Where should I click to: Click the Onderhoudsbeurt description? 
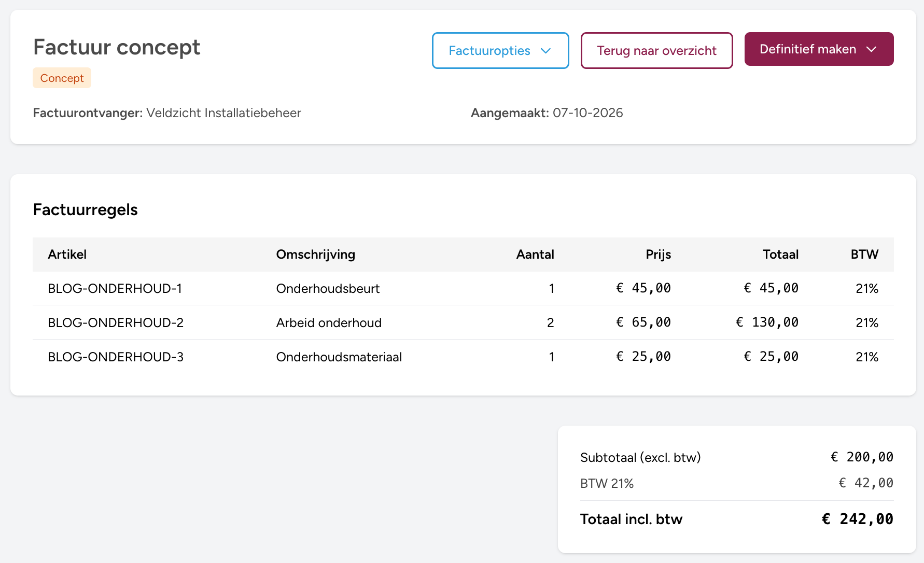(x=328, y=288)
